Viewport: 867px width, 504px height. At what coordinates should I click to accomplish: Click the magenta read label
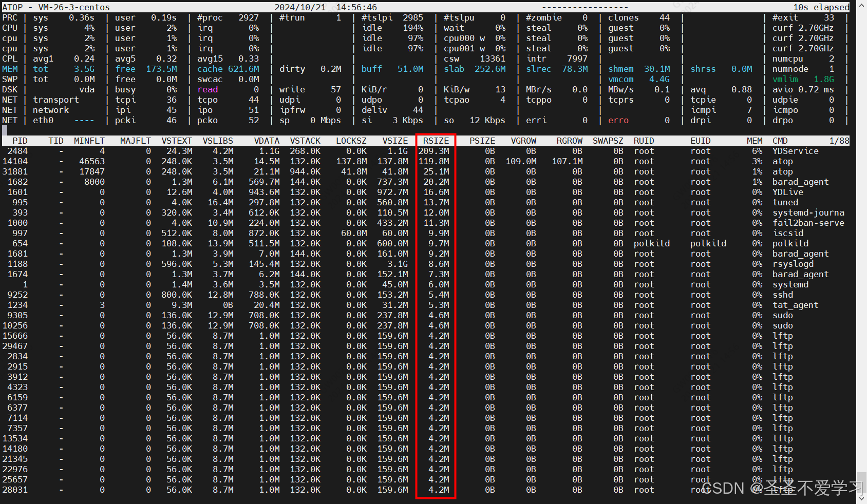click(208, 89)
